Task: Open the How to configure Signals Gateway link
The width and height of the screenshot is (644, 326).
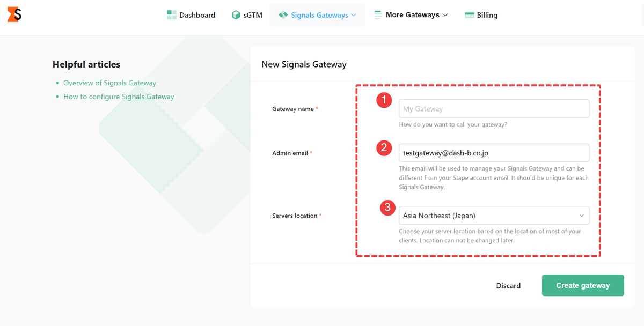Action: [119, 97]
